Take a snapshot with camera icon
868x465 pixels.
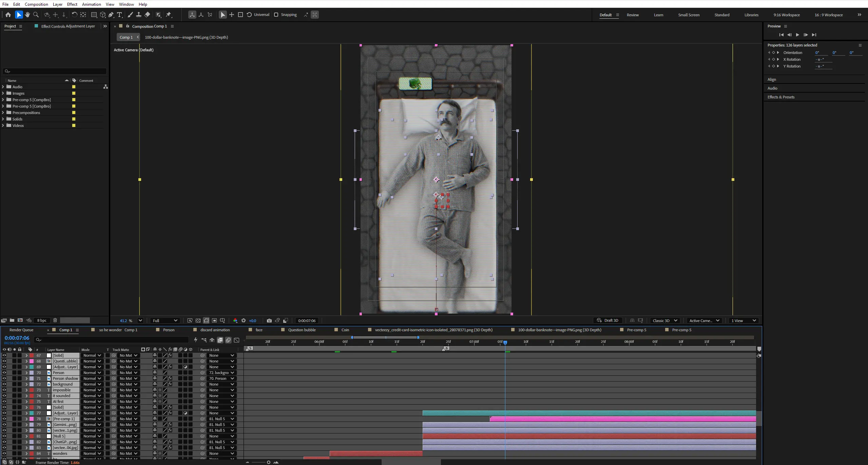(269, 320)
